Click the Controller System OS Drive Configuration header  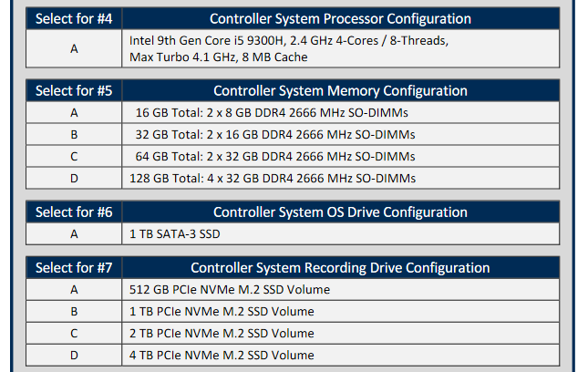[x=340, y=212]
